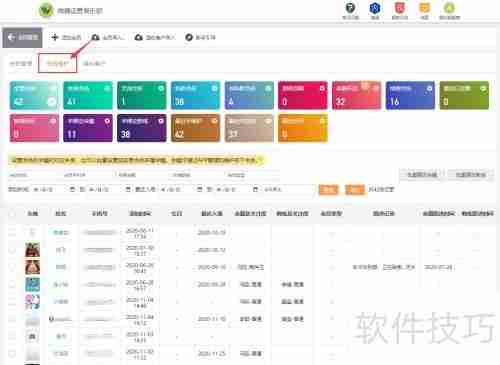Select the purple card showing 11
Viewport: 500px width, 365px height.
pyautogui.click(x=88, y=128)
